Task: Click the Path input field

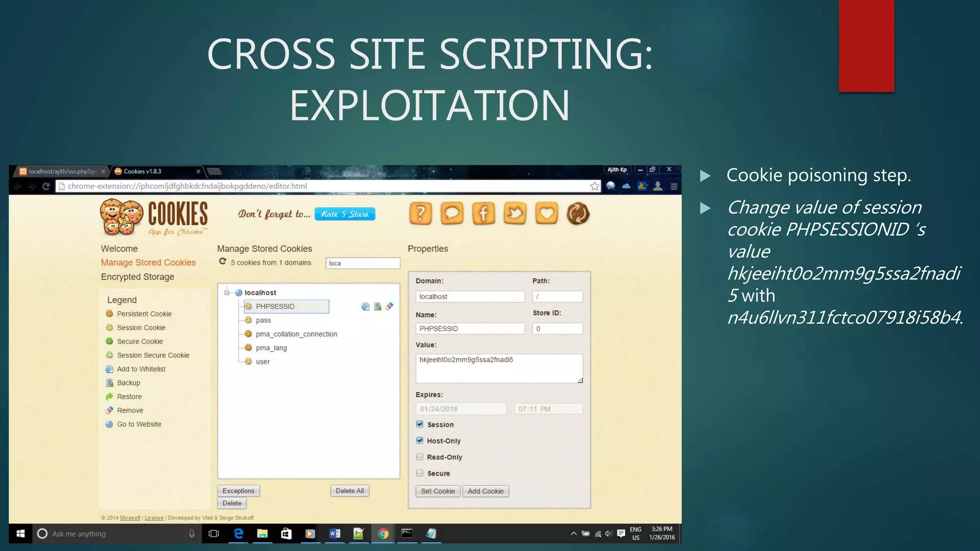Action: [557, 297]
